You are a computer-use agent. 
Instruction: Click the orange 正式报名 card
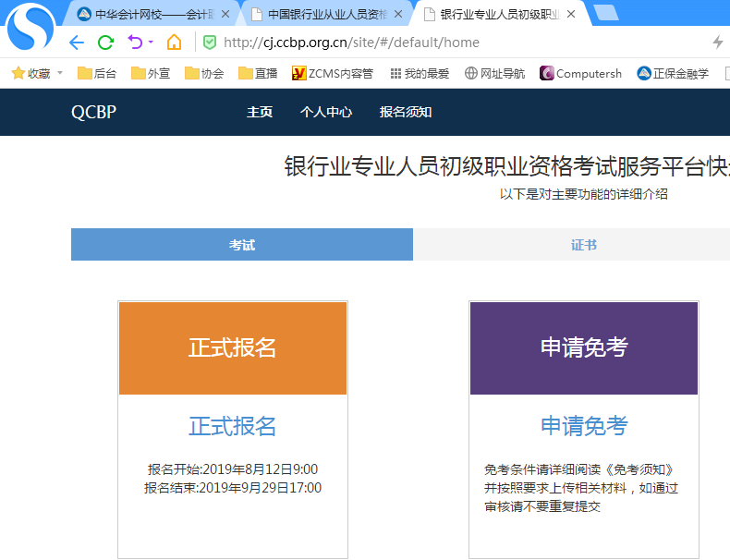(x=233, y=347)
